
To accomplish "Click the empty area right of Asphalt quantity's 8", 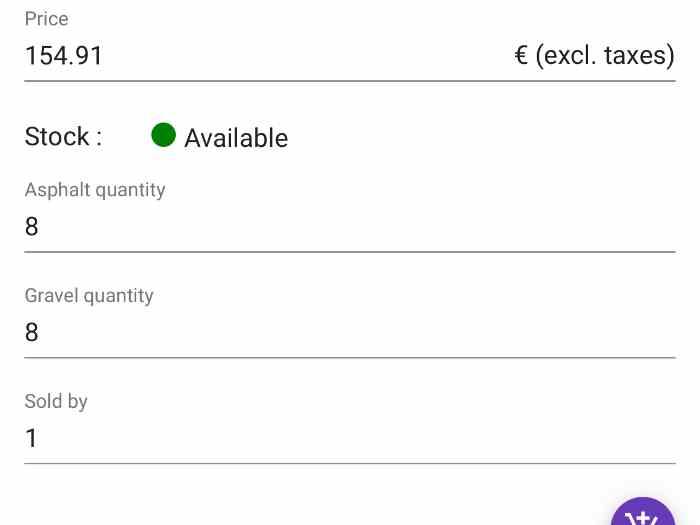I will point(400,228).
